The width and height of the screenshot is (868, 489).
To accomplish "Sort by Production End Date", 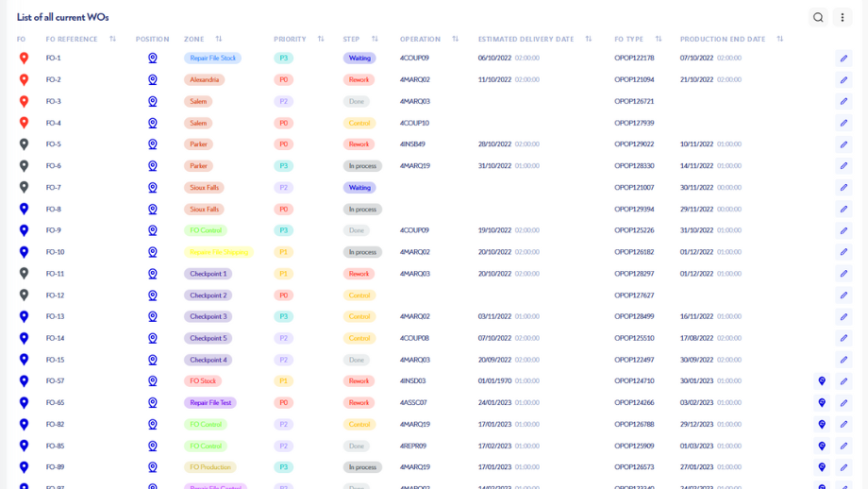I will pos(780,40).
